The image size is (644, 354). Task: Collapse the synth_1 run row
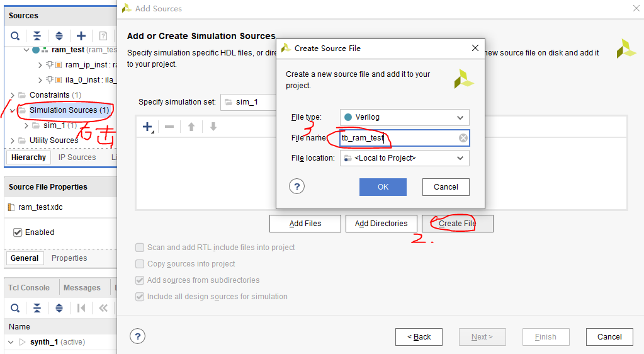pos(11,342)
